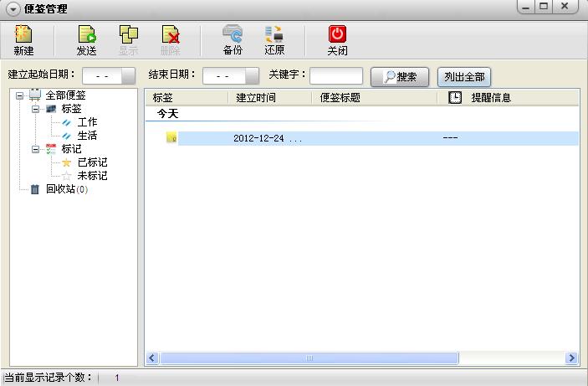Open the 回收站(0) tree label
The height and width of the screenshot is (386, 588).
(67, 189)
